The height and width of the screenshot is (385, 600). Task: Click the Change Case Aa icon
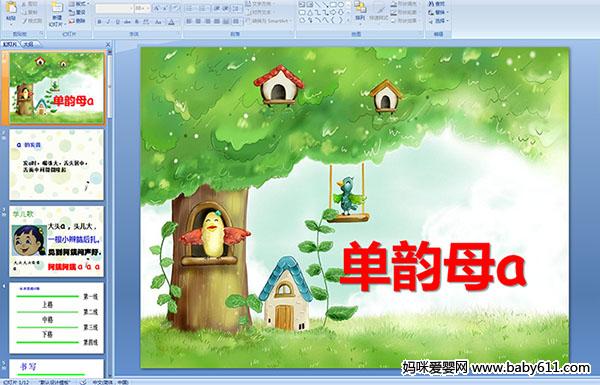tap(158, 22)
